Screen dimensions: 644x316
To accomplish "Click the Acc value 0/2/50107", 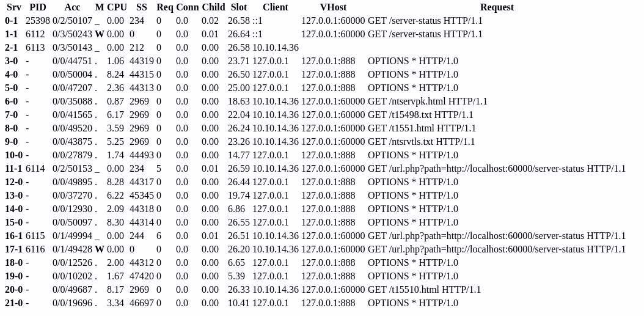I will click(x=72, y=21).
